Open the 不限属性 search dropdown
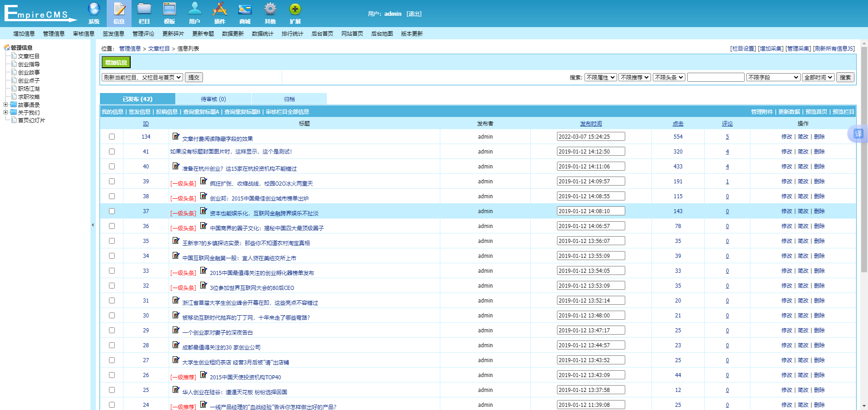The image size is (868, 410). point(600,78)
